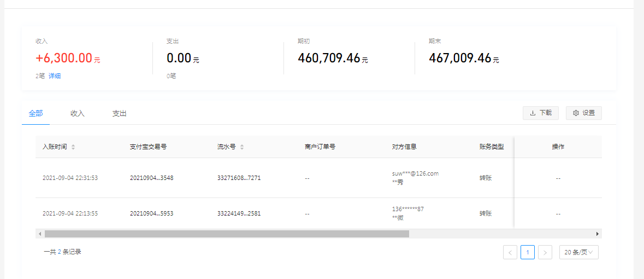
Task: Open the 详细 link under income
Action: pyautogui.click(x=55, y=76)
